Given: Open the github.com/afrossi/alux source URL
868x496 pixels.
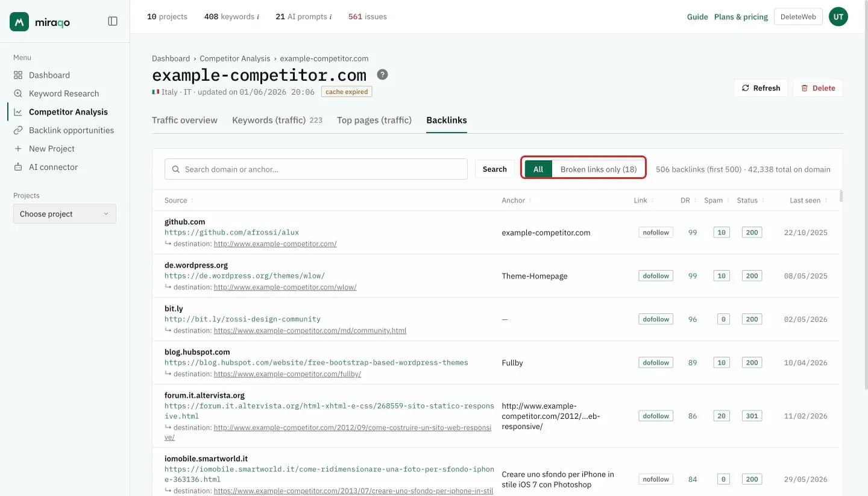Looking at the screenshot, I should point(231,232).
